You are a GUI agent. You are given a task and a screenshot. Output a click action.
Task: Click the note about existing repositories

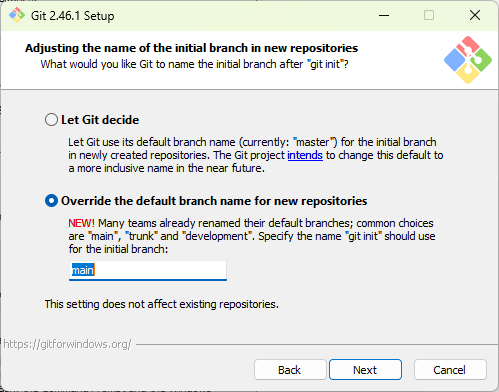click(162, 304)
